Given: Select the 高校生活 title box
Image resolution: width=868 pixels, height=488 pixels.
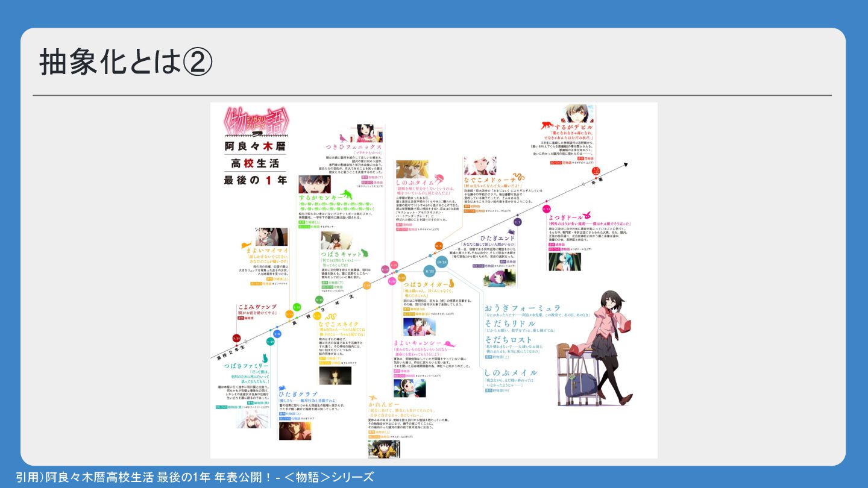Looking at the screenshot, I should click(255, 163).
